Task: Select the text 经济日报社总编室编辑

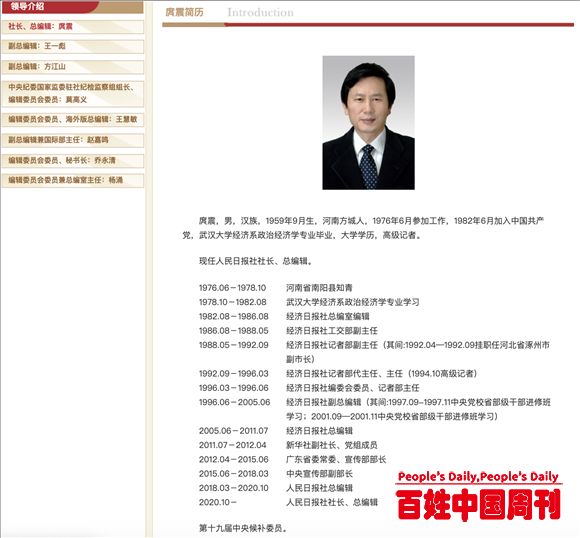Action: click(328, 317)
